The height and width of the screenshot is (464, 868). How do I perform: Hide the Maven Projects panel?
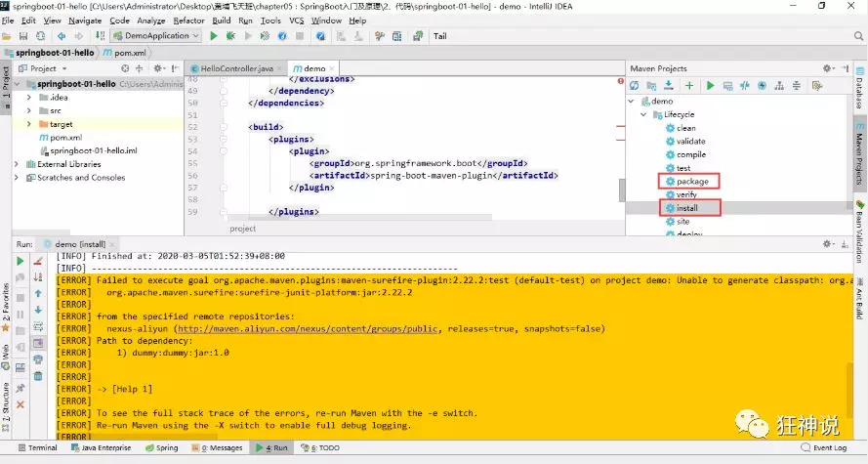(846, 68)
